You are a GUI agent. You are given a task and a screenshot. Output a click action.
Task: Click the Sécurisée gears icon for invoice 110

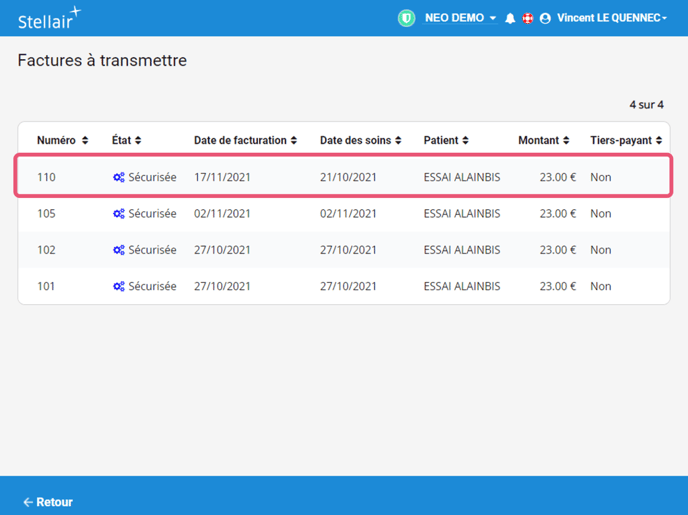click(119, 178)
